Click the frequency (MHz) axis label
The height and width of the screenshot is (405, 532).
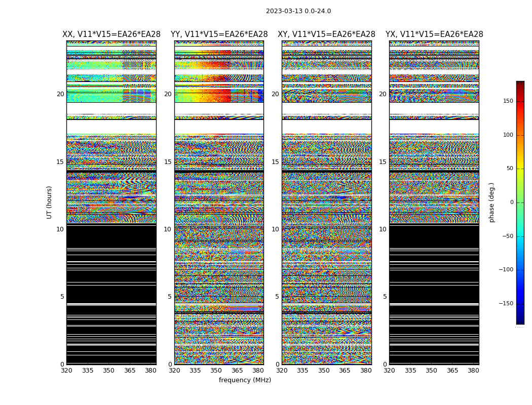[x=245, y=380]
